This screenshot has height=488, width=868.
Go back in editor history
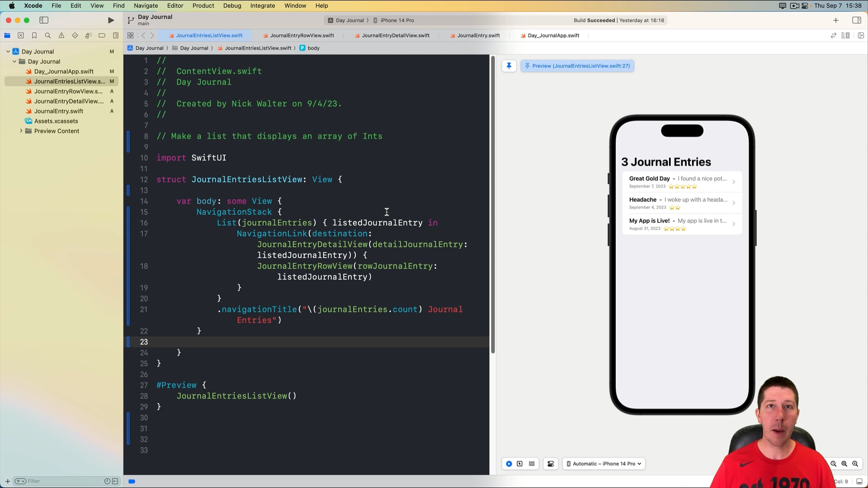pos(143,35)
